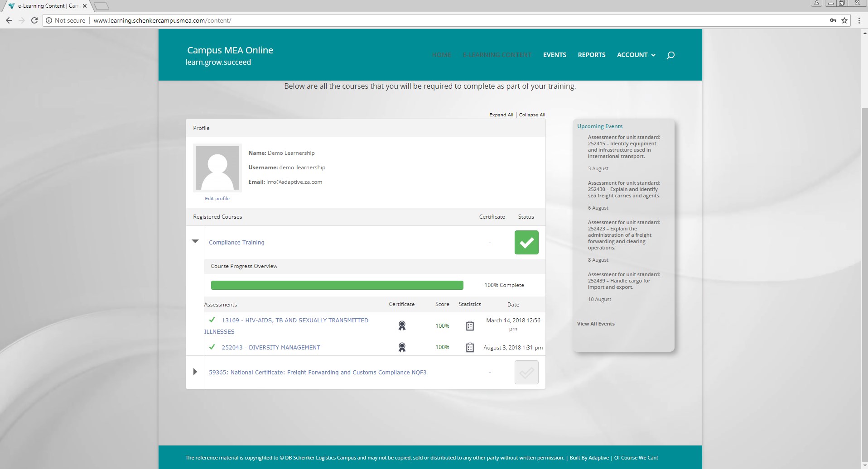This screenshot has height=469, width=868.
Task: Bookmark page with star icon
Action: (844, 20)
